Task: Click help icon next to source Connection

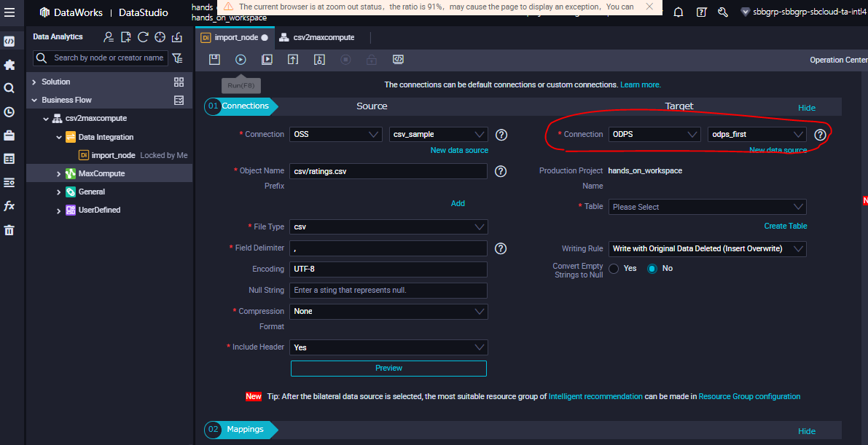Action: pos(501,135)
